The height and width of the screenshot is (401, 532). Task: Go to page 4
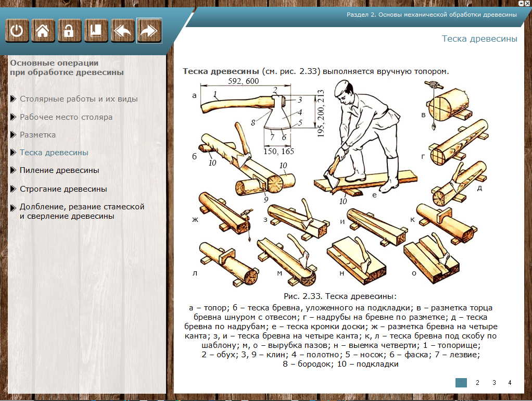pyautogui.click(x=510, y=383)
